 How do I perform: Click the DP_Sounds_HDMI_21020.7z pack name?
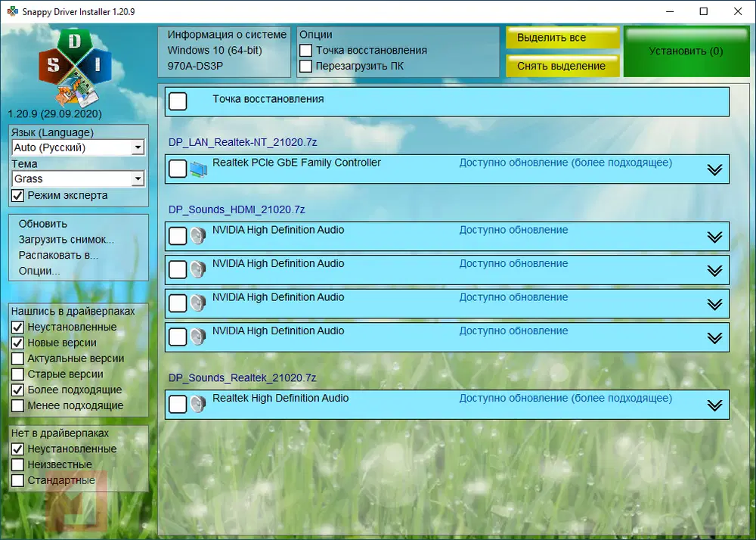pos(237,209)
